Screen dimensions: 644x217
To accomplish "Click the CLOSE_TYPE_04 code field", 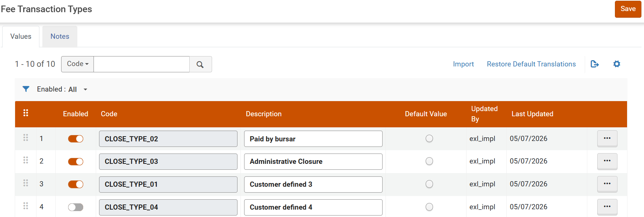I will 168,207.
